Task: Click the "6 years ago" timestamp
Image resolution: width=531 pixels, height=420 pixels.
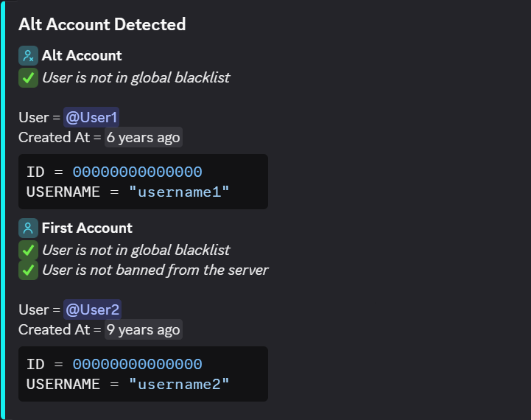Action: [143, 137]
